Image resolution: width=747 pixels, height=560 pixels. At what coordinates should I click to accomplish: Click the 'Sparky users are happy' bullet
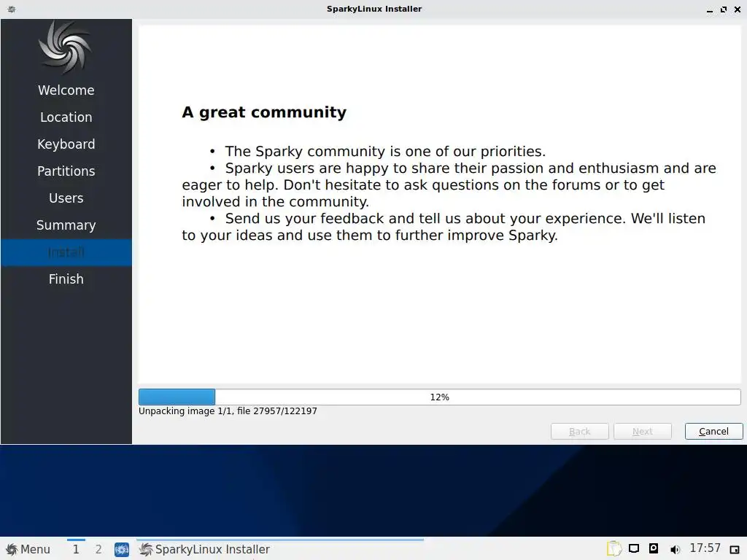[449, 184]
